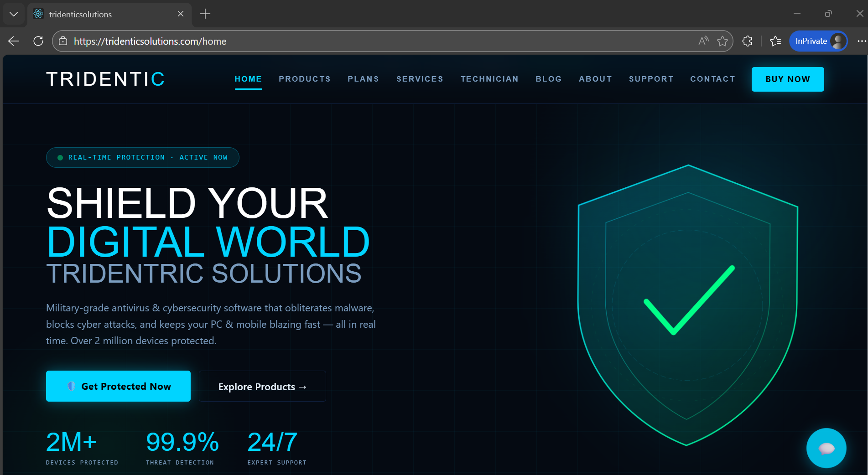Image resolution: width=868 pixels, height=475 pixels.
Task: Start Read Aloud from the address bar
Action: 702,41
